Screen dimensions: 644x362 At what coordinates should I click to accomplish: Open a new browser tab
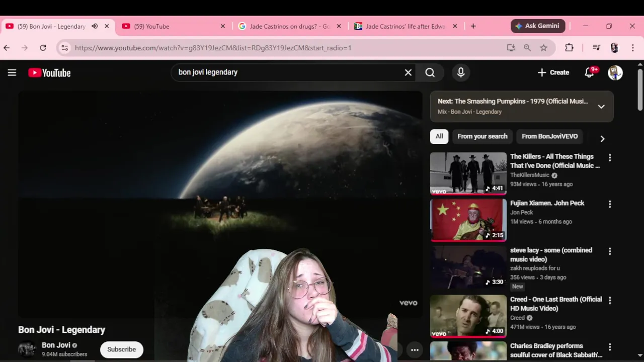point(473,26)
